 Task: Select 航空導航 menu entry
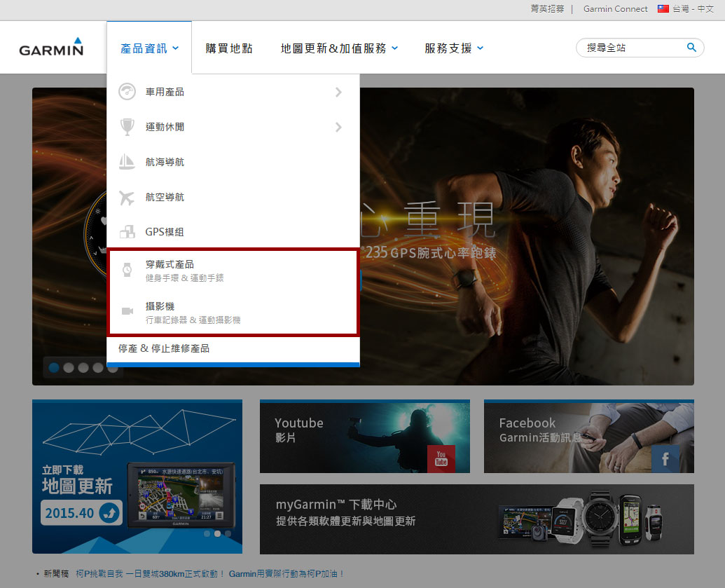tap(233, 197)
